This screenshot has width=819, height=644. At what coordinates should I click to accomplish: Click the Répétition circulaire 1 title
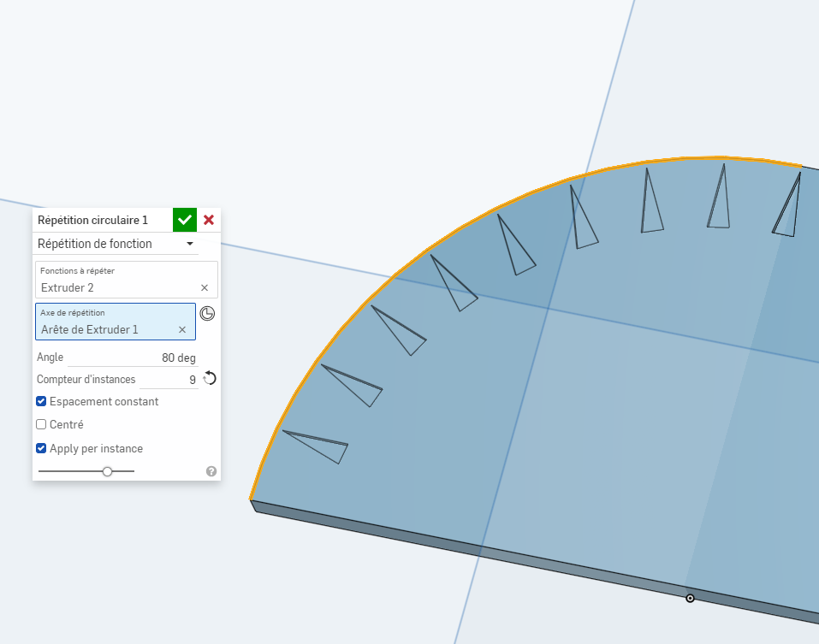(x=92, y=220)
